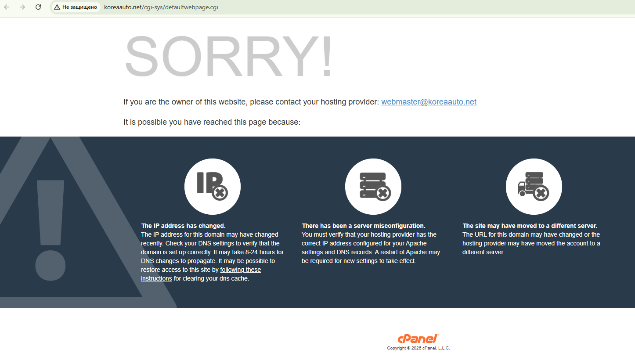The width and height of the screenshot is (635, 364).
Task: Click the server misconfiguration circle icon
Action: click(x=373, y=187)
